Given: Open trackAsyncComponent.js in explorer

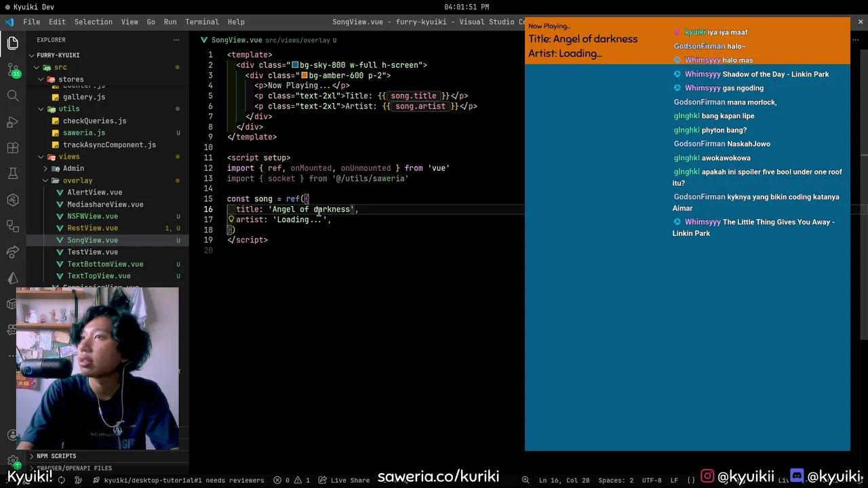Looking at the screenshot, I should coord(109,144).
